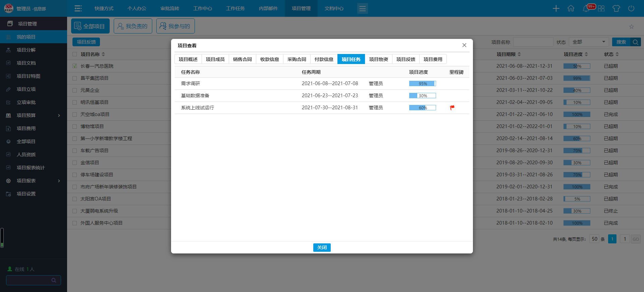The width and height of the screenshot is (644, 292).
Task: Click the plus icon in top bar
Action: click(x=556, y=8)
